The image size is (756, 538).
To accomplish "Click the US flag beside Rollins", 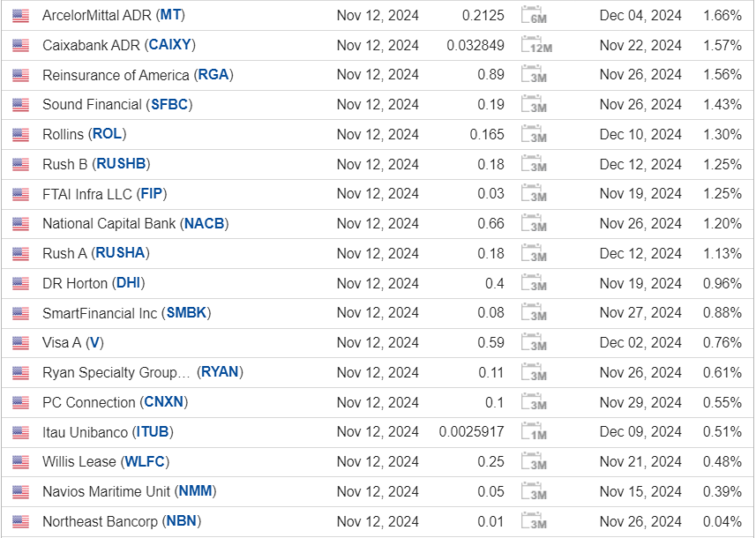I will click(x=21, y=134).
